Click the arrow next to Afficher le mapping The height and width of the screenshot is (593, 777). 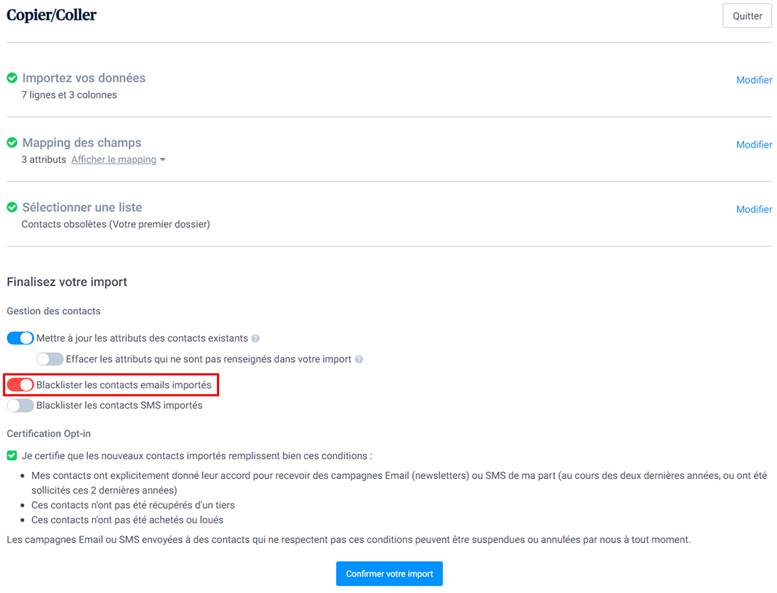163,160
